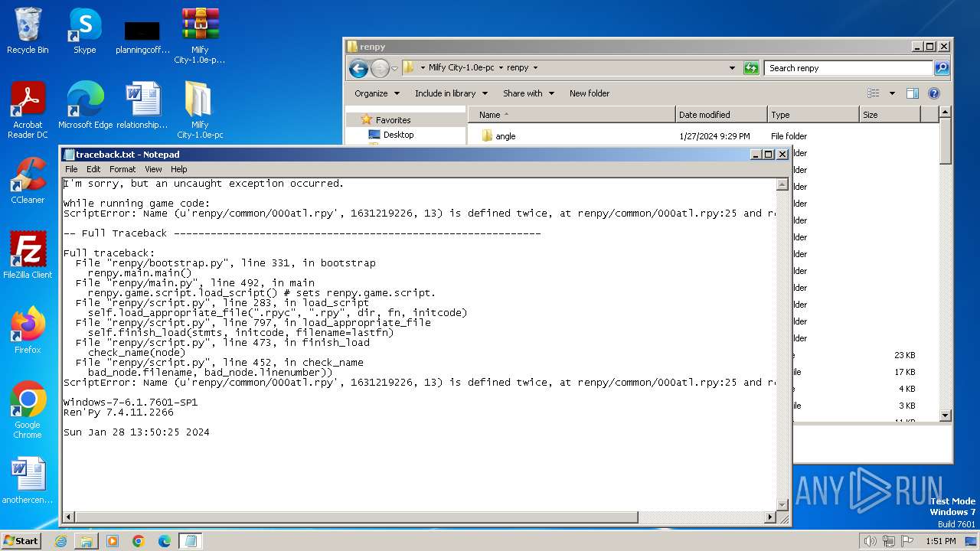Image resolution: width=980 pixels, height=551 pixels.
Task: Sort files by the Type column
Action: 813,115
